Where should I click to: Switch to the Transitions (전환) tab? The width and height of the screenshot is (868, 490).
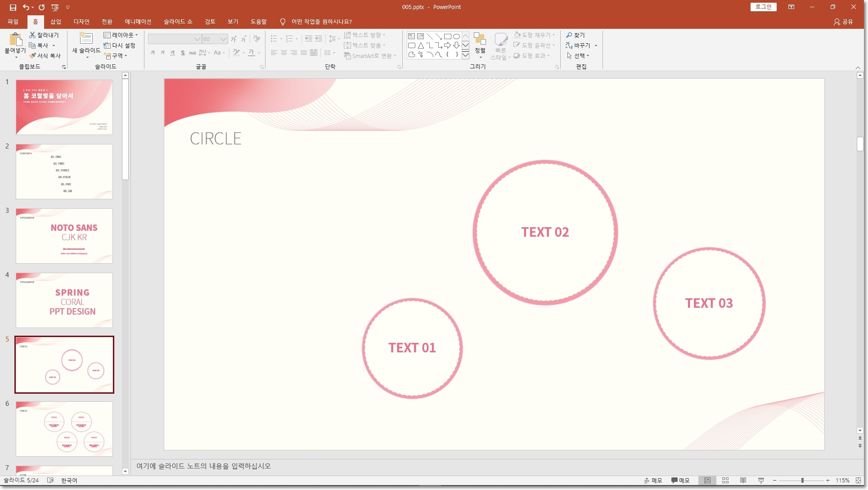point(107,22)
